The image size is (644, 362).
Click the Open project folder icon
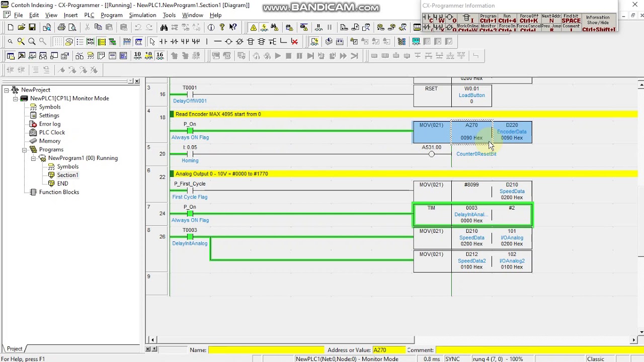pos(21,27)
